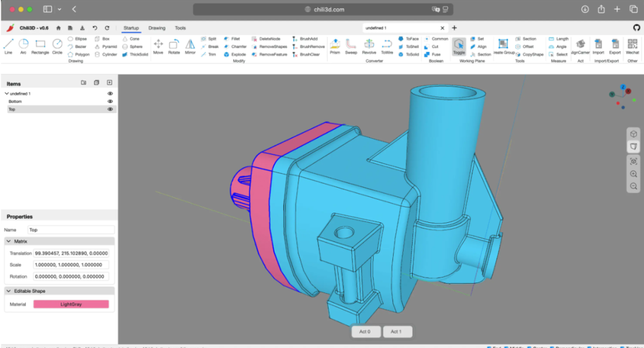Choose the Polygon tool
Viewport: 644px width, 348px height.
tap(79, 54)
